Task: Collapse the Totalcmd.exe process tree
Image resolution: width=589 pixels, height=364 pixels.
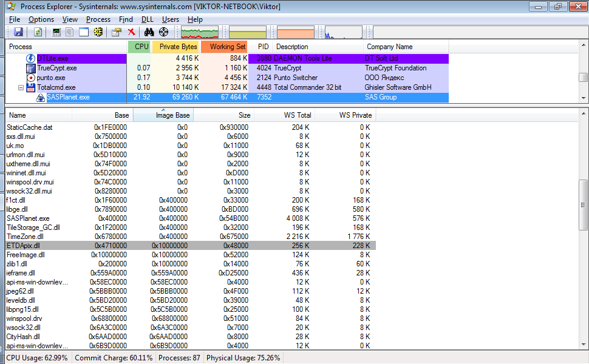Action: 21,87
